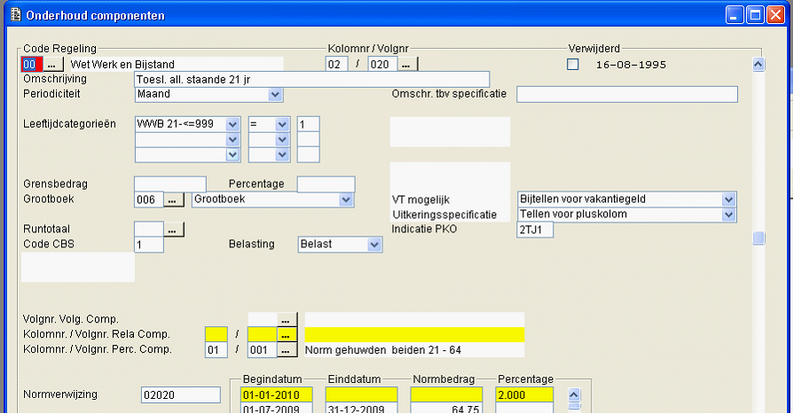Click the Onderhoud componenten window icon

(16, 15)
